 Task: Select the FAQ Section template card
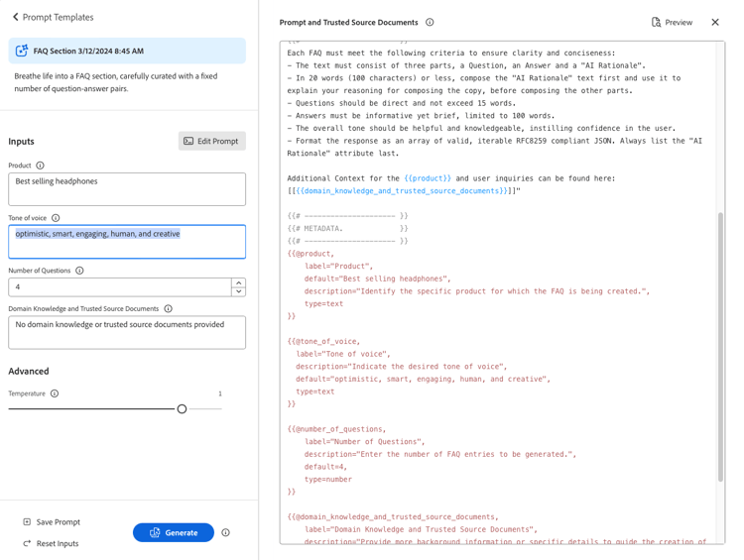point(127,51)
